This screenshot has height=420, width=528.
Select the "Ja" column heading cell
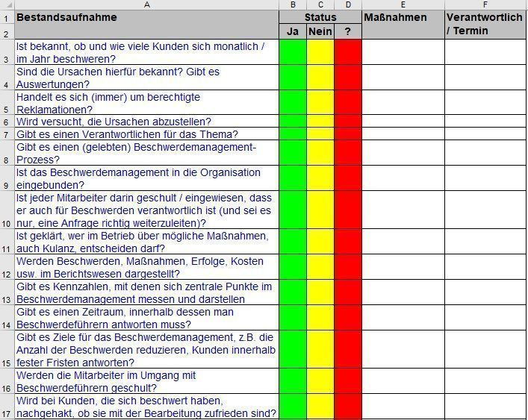[293, 31]
